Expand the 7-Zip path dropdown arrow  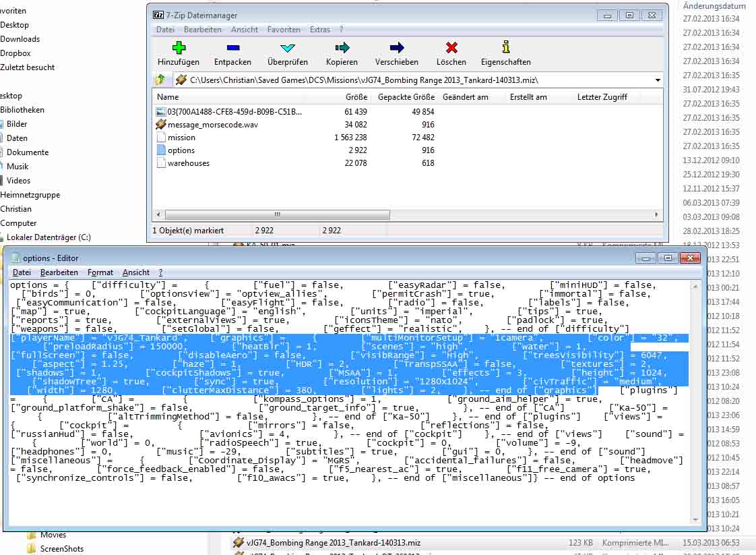(x=658, y=80)
